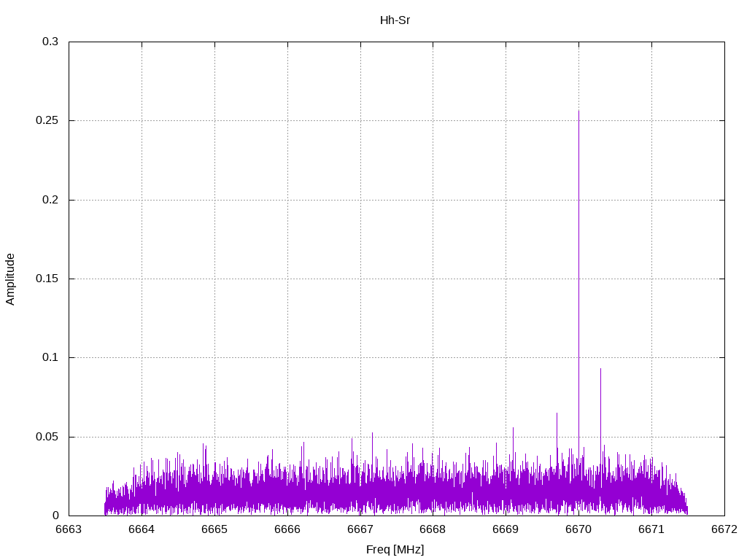Click the x-axis tick label 6667
The image size is (747, 560).
point(360,529)
